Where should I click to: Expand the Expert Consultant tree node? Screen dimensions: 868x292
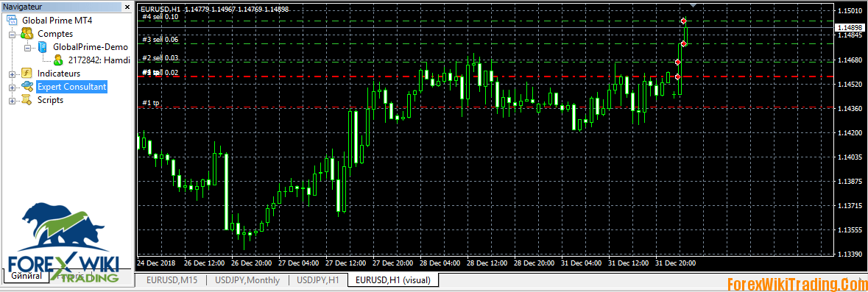click(12, 87)
